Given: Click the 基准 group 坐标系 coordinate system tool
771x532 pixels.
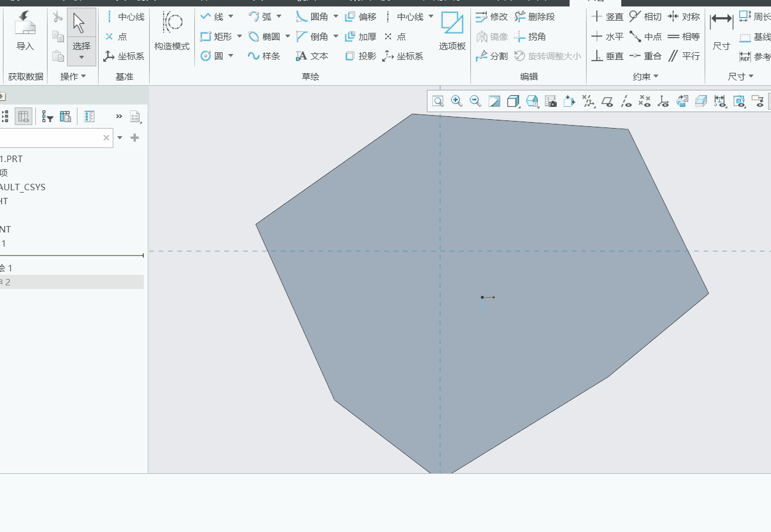Looking at the screenshot, I should (124, 56).
